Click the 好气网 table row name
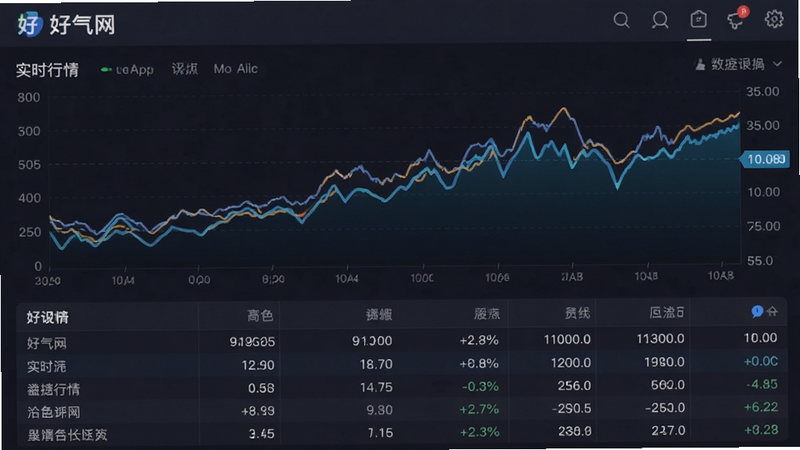This screenshot has height=450, width=800. [47, 343]
